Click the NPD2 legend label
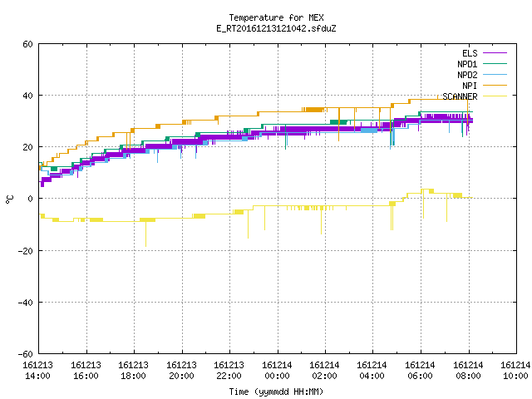The height and width of the screenshot is (399, 532). tap(467, 75)
